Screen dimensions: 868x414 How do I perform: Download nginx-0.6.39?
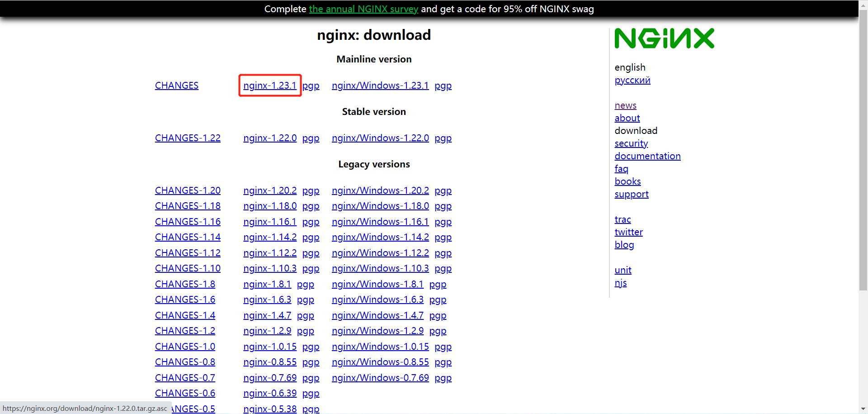tap(270, 393)
